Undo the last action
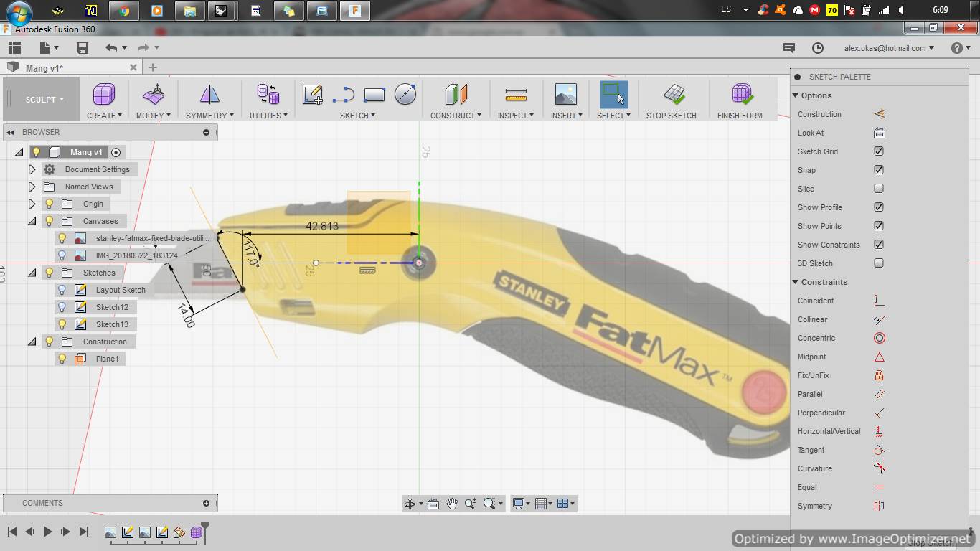This screenshot has width=980, height=551. click(x=111, y=48)
